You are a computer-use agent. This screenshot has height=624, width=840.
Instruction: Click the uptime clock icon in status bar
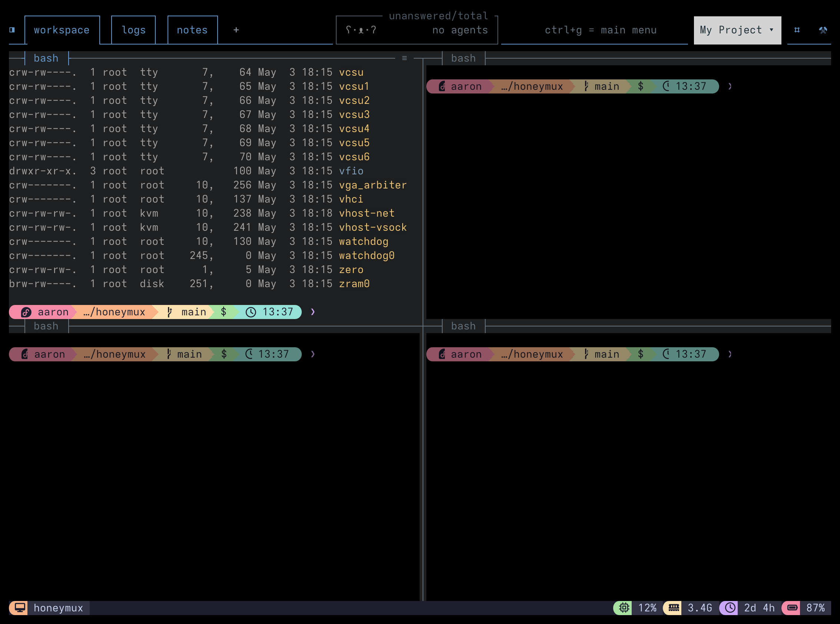(x=730, y=608)
